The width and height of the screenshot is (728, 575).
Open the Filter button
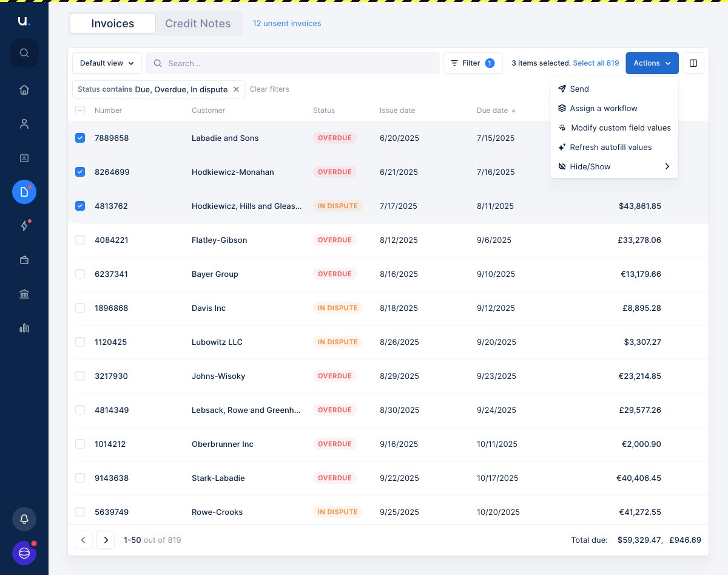pos(473,63)
